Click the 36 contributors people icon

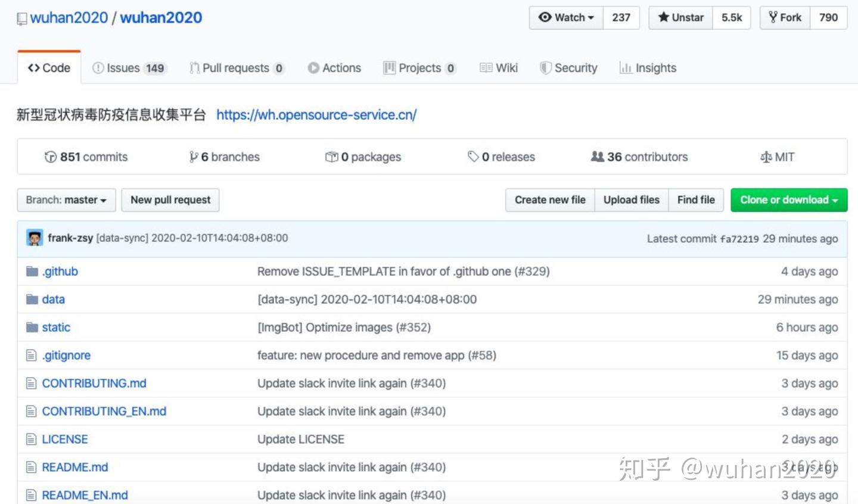click(598, 157)
